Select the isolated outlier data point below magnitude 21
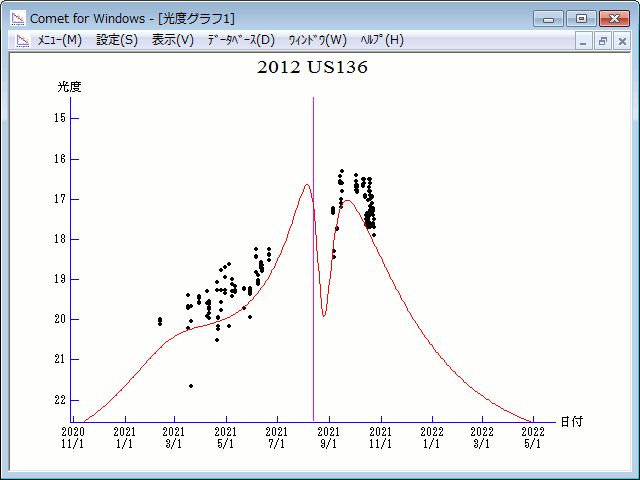The height and width of the screenshot is (480, 640). [x=191, y=386]
